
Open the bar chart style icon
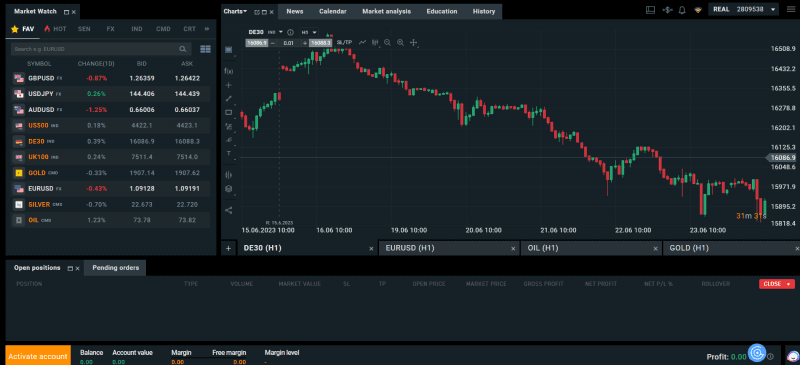[x=376, y=43]
